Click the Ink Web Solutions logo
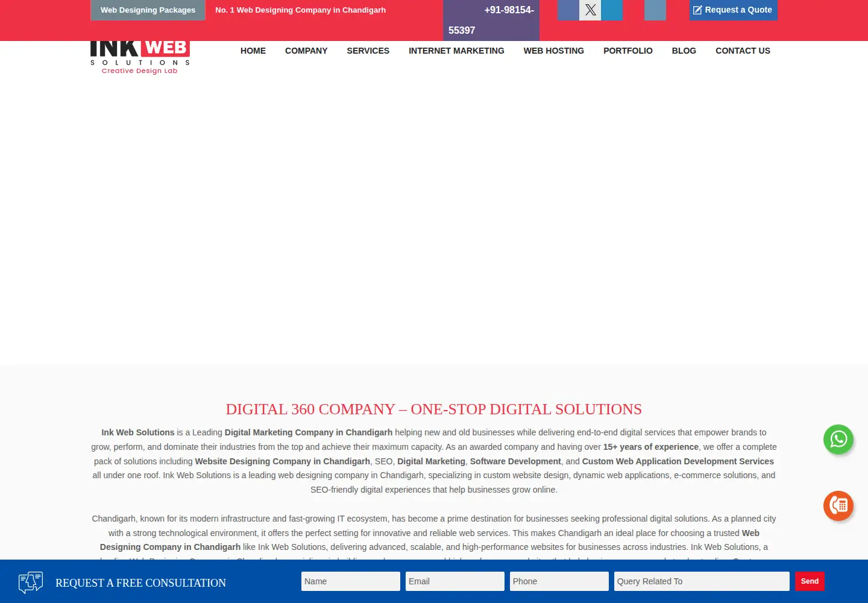The width and height of the screenshot is (868, 603). coord(140,58)
